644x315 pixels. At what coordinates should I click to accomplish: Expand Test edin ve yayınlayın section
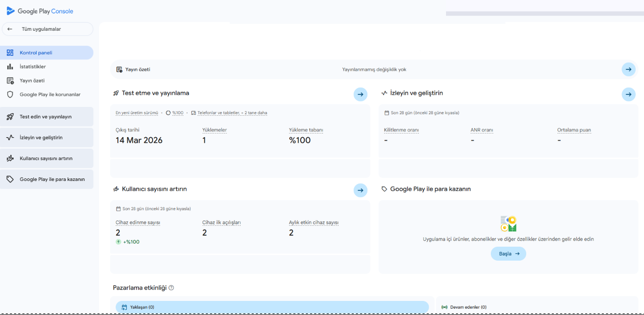click(47, 117)
